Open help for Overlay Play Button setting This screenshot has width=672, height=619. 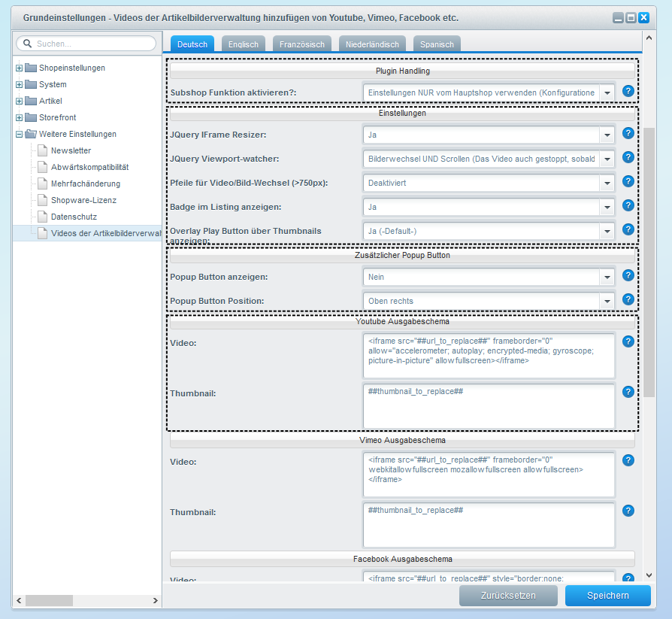click(x=628, y=229)
